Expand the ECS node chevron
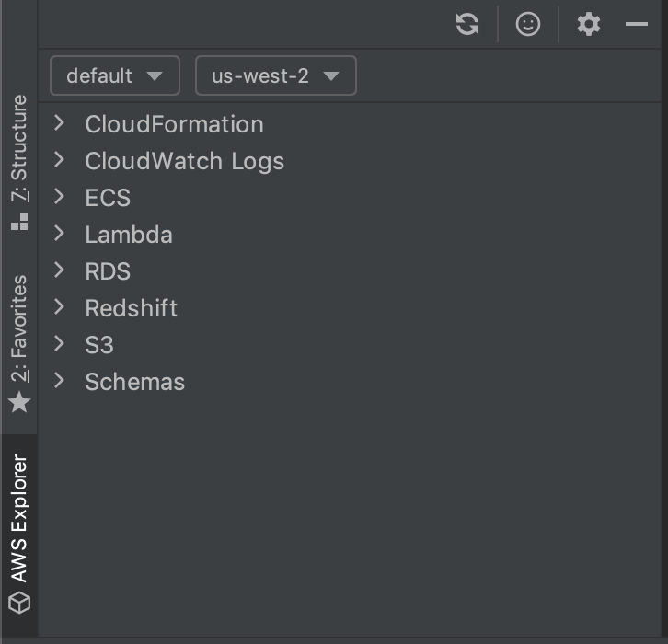This screenshot has height=644, width=668. [x=59, y=197]
